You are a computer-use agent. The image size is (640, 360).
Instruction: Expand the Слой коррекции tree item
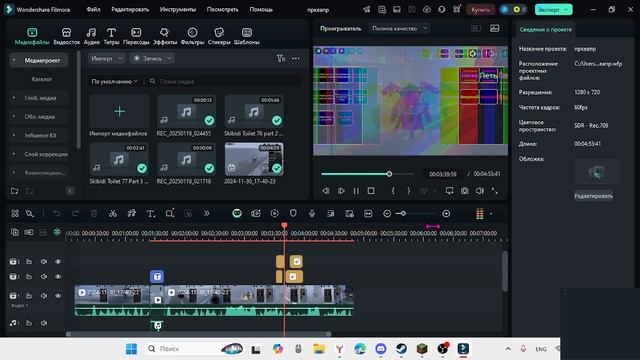[x=13, y=154]
